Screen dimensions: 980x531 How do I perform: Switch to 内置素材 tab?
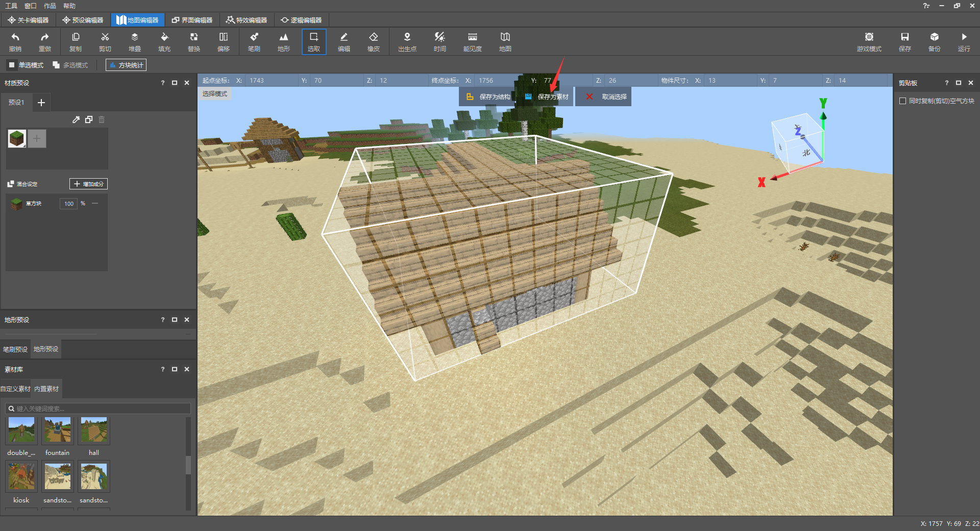click(46, 389)
